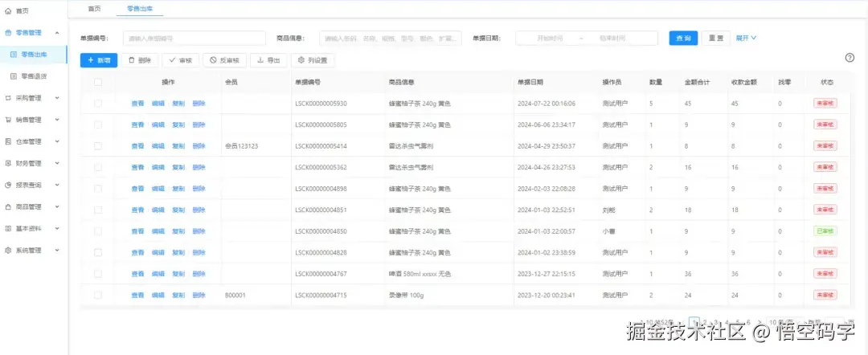Check the row LSCK00000004851 checkbox

[98, 210]
